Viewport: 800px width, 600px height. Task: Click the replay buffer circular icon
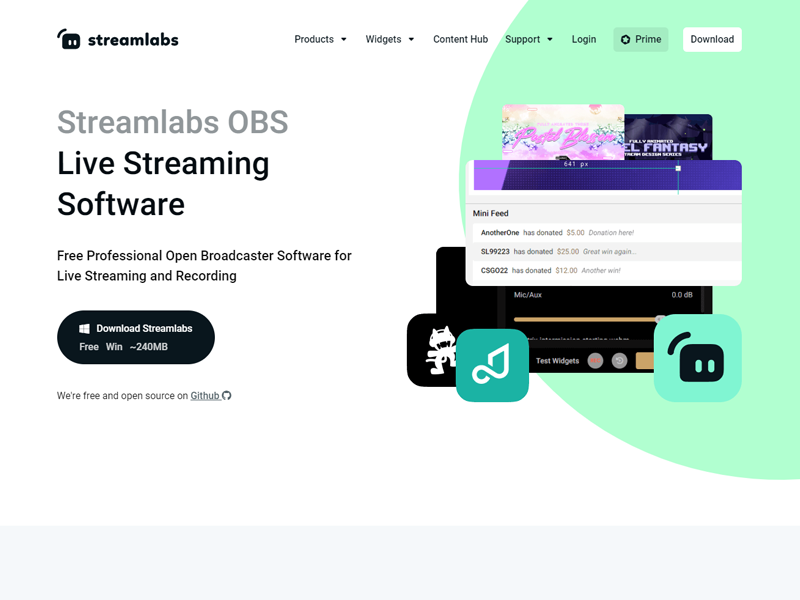coord(619,361)
